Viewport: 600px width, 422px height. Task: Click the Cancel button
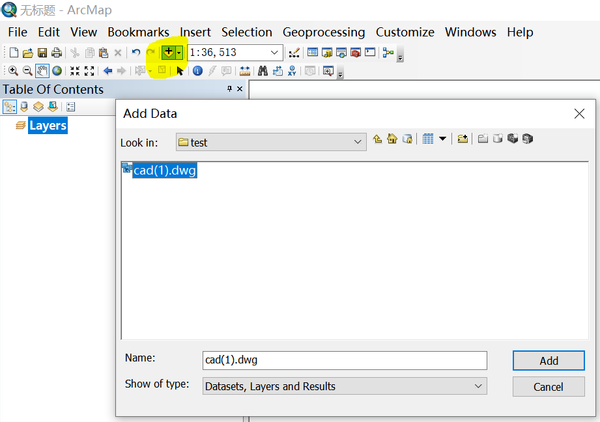coord(549,387)
